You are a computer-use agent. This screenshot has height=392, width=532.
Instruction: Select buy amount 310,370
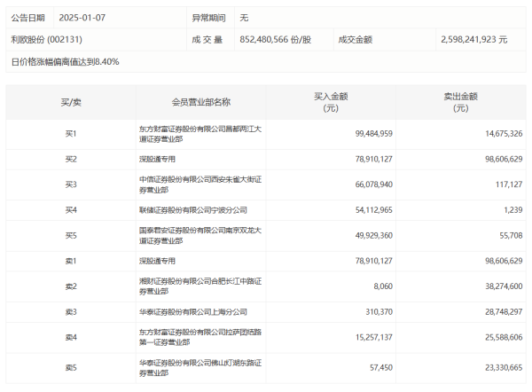point(379,312)
